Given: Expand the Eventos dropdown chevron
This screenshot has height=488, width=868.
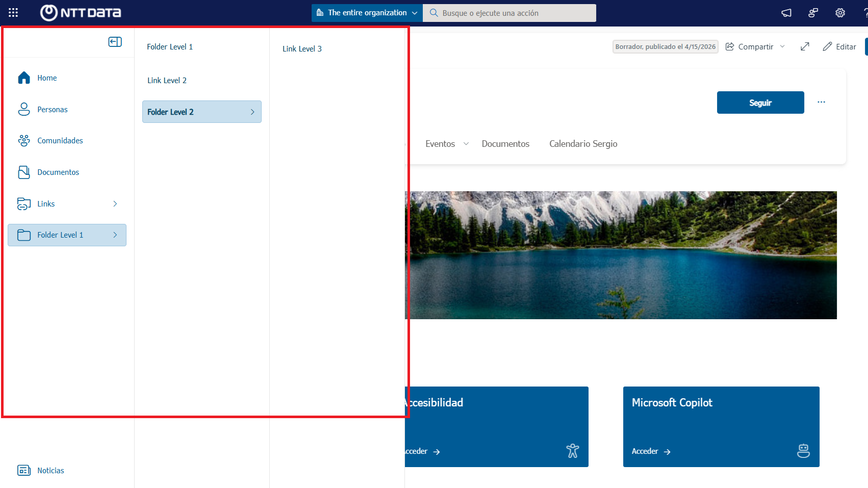Looking at the screenshot, I should coord(466,144).
